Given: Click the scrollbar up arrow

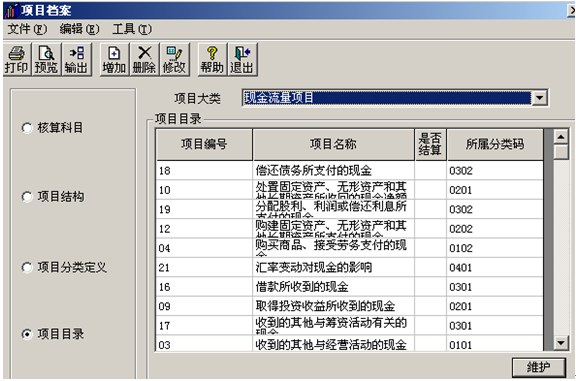Looking at the screenshot, I should [x=561, y=137].
